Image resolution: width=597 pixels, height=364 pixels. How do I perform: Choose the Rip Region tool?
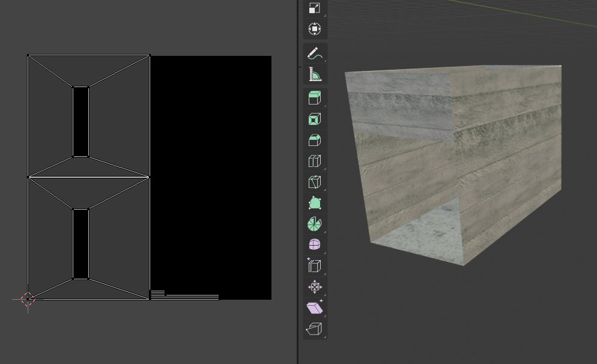tap(315, 329)
